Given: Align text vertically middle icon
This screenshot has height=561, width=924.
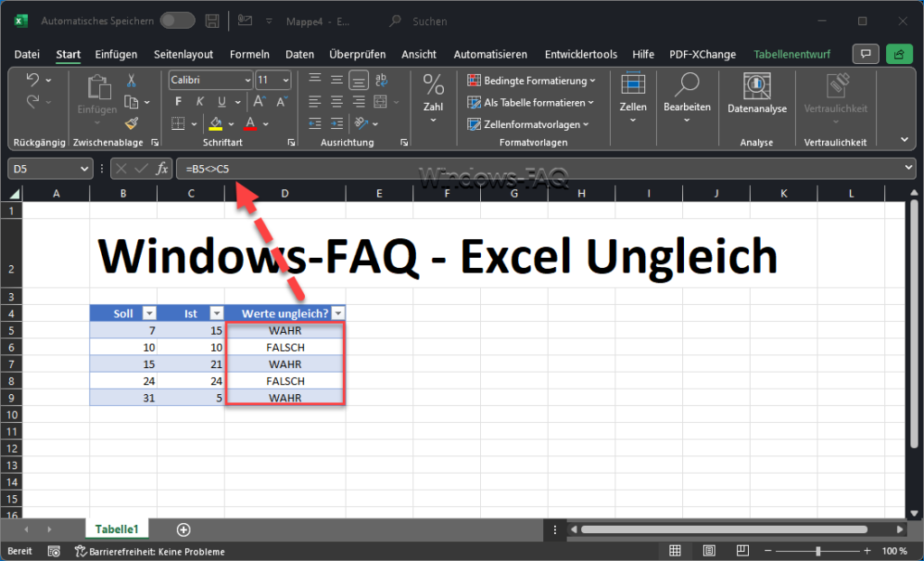Looking at the screenshot, I should [x=337, y=79].
